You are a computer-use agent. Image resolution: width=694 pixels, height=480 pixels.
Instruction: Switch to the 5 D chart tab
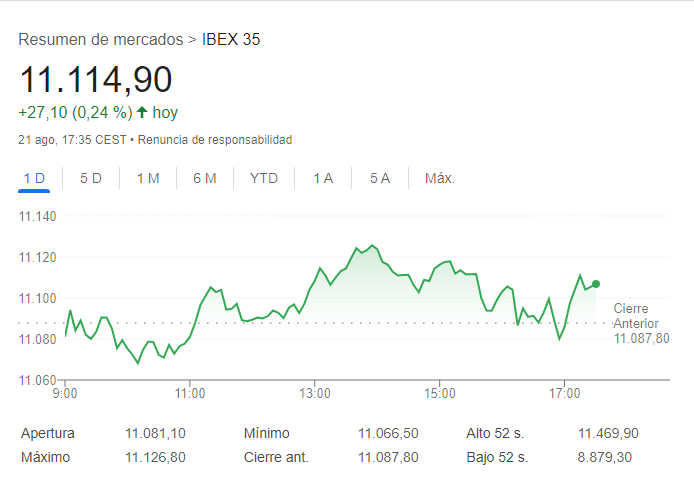point(91,178)
